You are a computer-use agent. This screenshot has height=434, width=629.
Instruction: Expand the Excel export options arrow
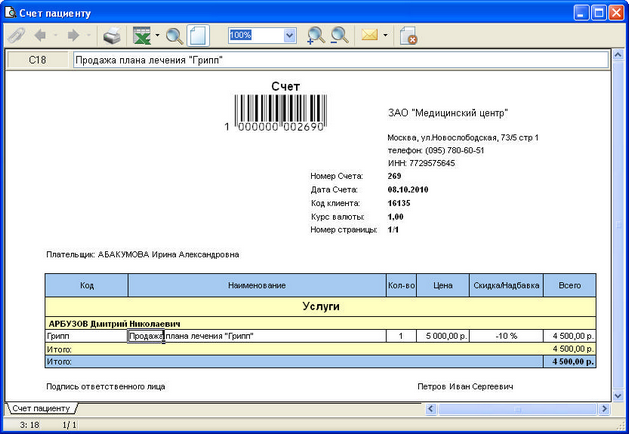pos(157,35)
